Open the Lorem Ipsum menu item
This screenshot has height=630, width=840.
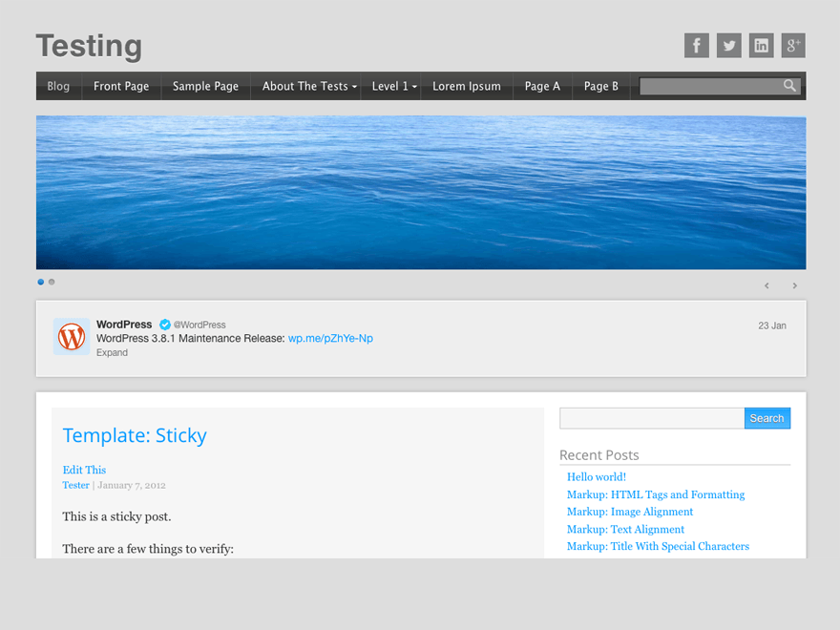point(467,86)
